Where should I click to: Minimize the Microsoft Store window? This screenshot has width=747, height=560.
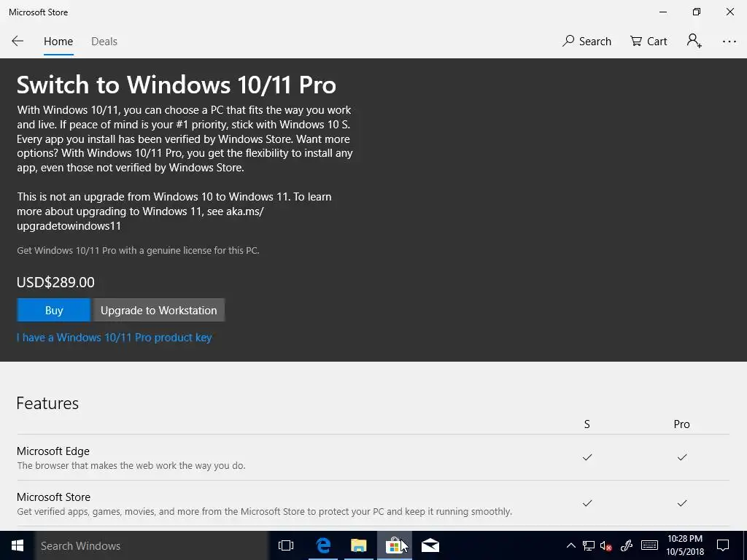click(663, 12)
